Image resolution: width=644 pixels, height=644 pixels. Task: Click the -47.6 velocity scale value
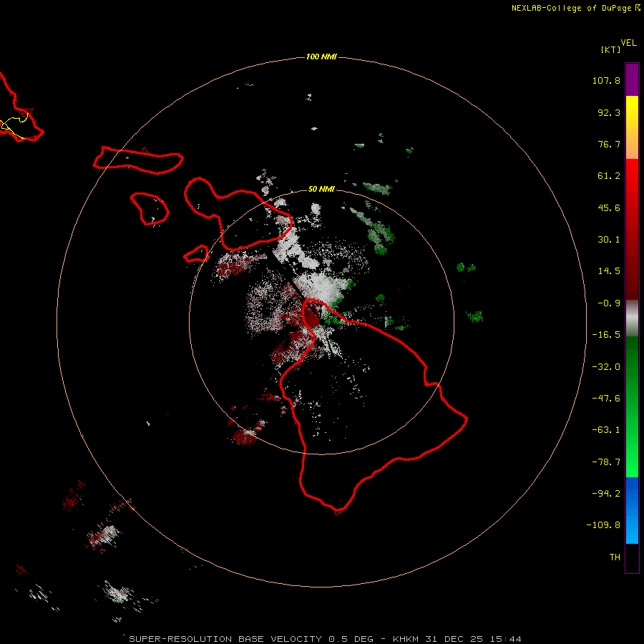point(606,399)
